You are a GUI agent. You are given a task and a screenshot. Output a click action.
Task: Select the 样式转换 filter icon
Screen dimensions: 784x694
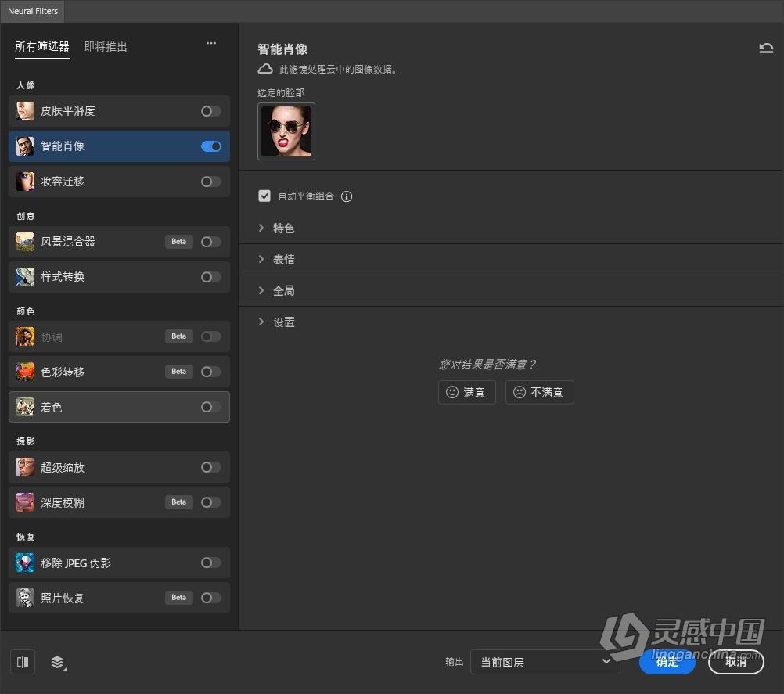(x=24, y=276)
